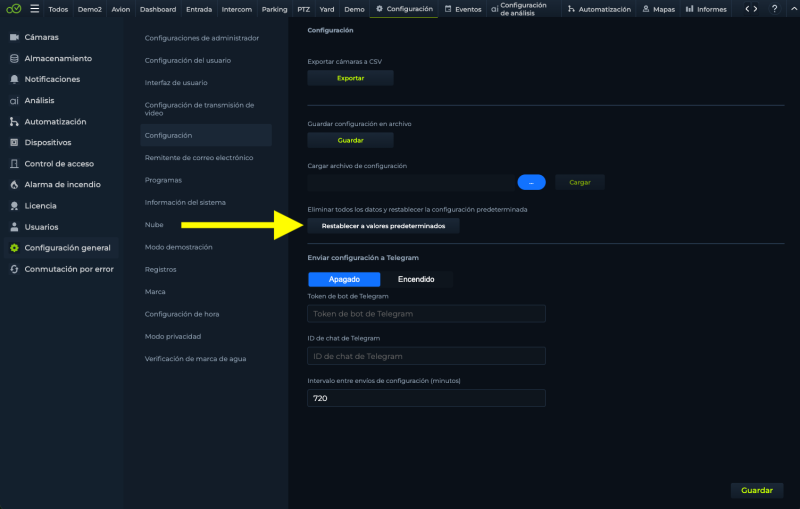Click the Cámaras camera icon in sidebar
This screenshot has height=509, width=800.
pyautogui.click(x=14, y=37)
